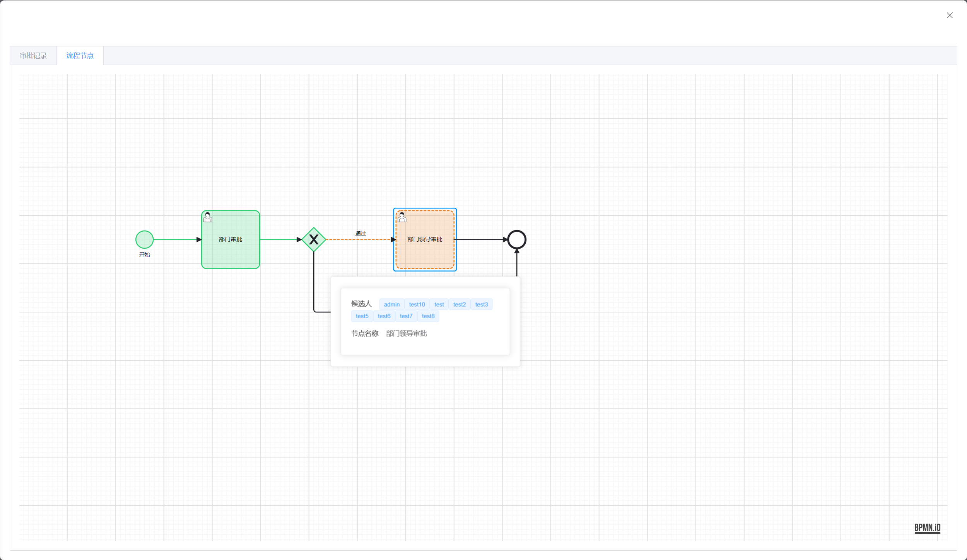Viewport: 967px width, 560px height.
Task: Click the 开始 start event circle
Action: coord(145,239)
